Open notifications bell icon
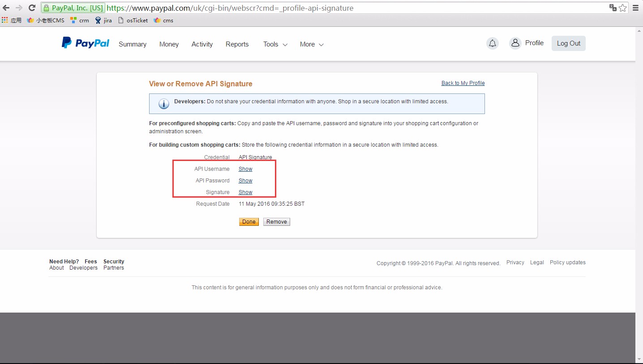Screen dimensions: 643x364 pos(493,43)
